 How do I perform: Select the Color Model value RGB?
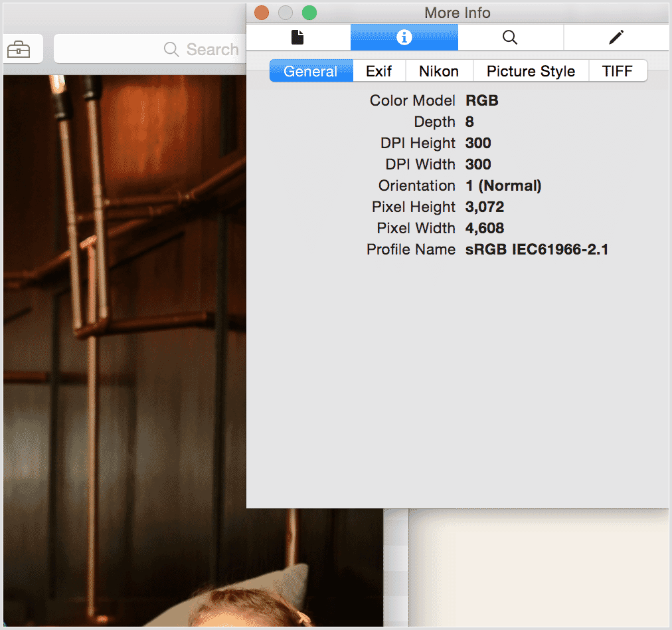click(x=481, y=100)
